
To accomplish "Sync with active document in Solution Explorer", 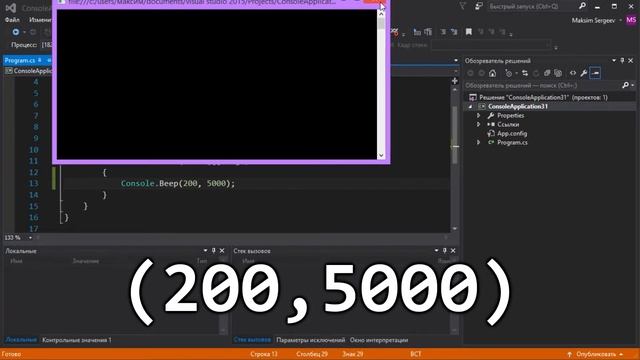I will coord(525,73).
